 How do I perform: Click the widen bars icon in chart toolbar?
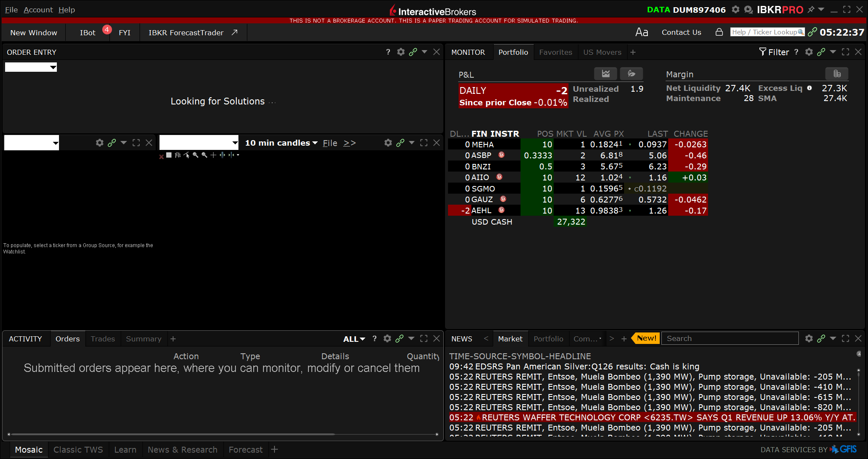pyautogui.click(x=222, y=155)
